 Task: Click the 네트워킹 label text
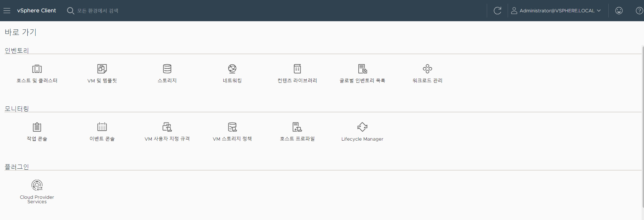coord(232,81)
